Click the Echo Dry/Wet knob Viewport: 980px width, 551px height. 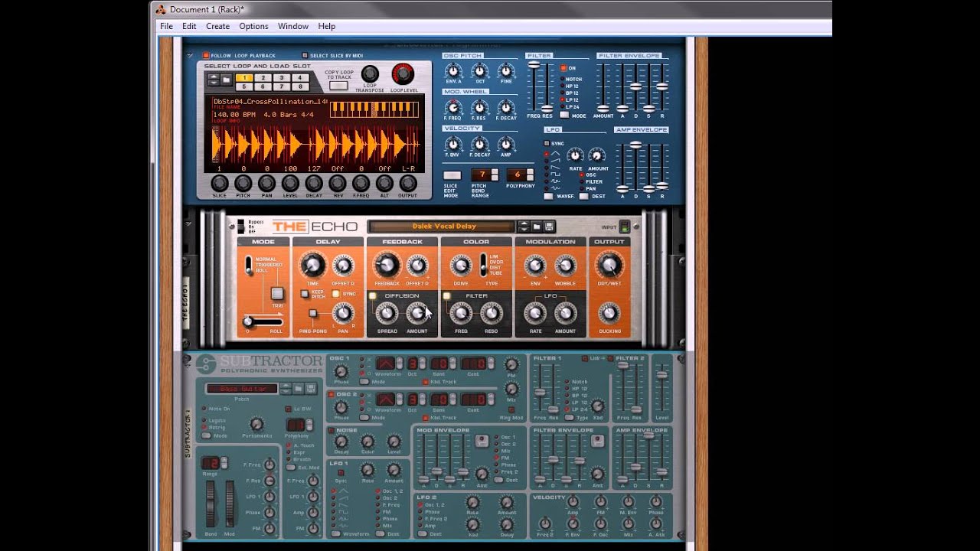pos(609,266)
